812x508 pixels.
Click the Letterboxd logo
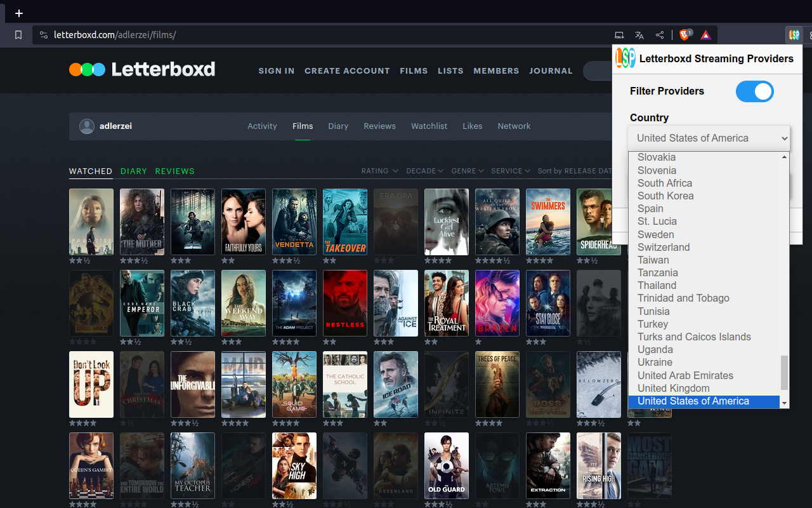tap(141, 70)
